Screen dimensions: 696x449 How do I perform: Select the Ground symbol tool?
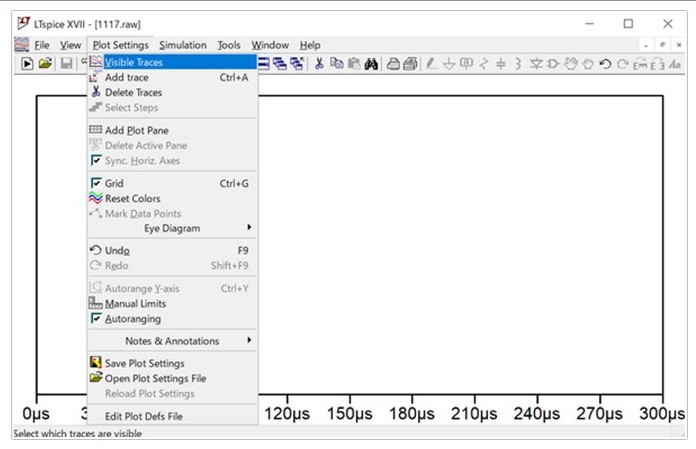(449, 64)
